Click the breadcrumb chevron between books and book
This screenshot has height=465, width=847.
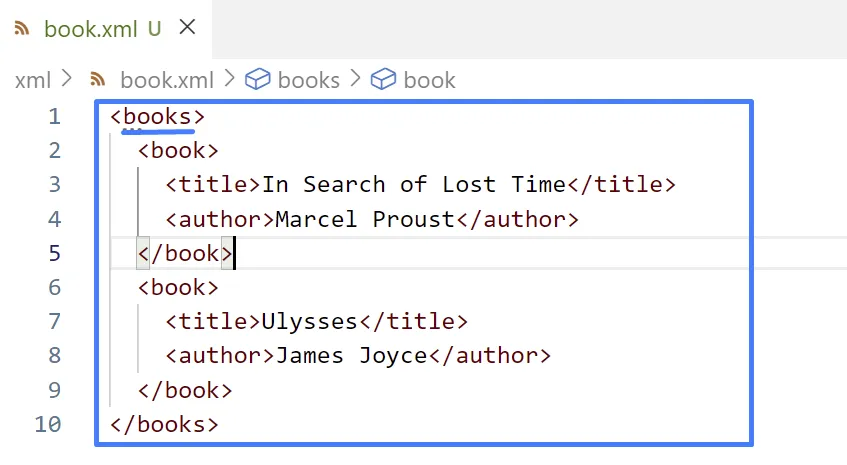click(355, 80)
